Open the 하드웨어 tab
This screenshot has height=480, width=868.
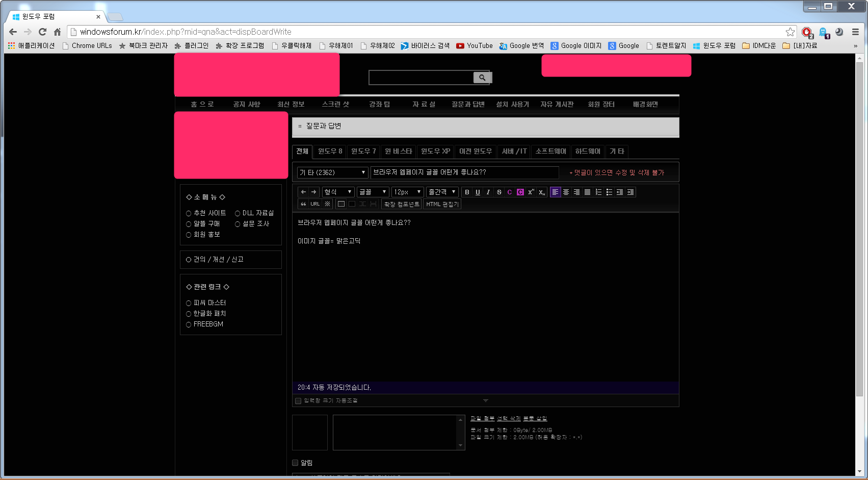pyautogui.click(x=588, y=151)
